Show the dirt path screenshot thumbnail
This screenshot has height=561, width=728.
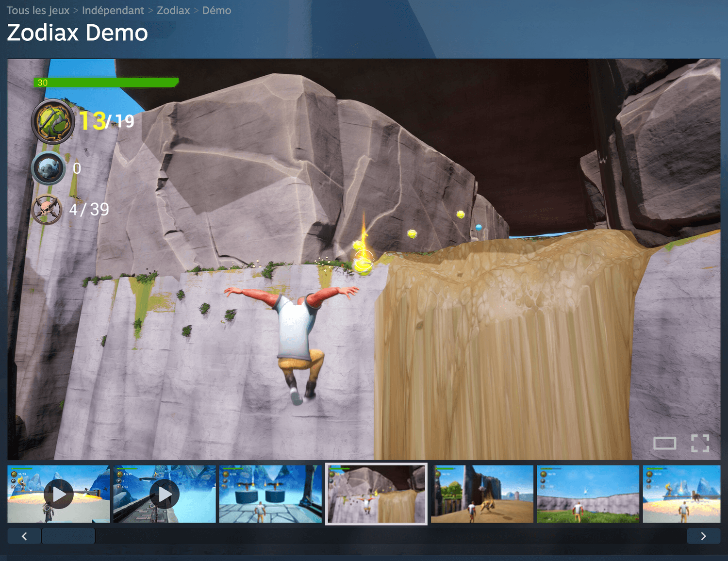(x=482, y=494)
